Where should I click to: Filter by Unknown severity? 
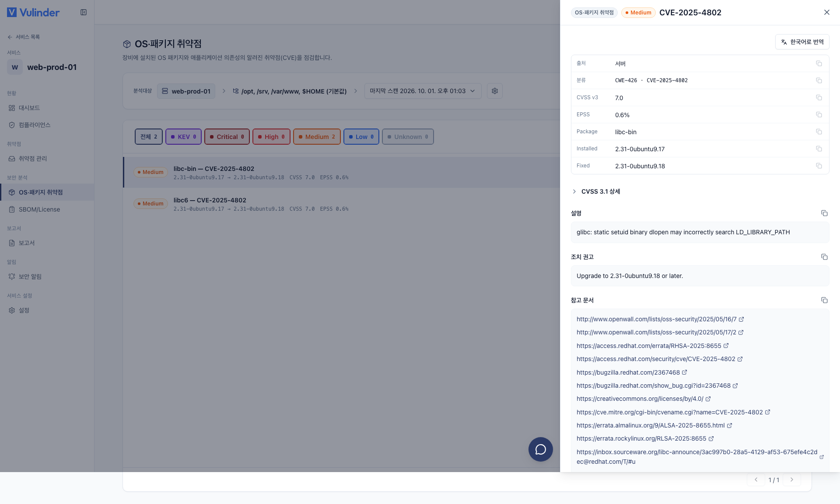tap(408, 137)
